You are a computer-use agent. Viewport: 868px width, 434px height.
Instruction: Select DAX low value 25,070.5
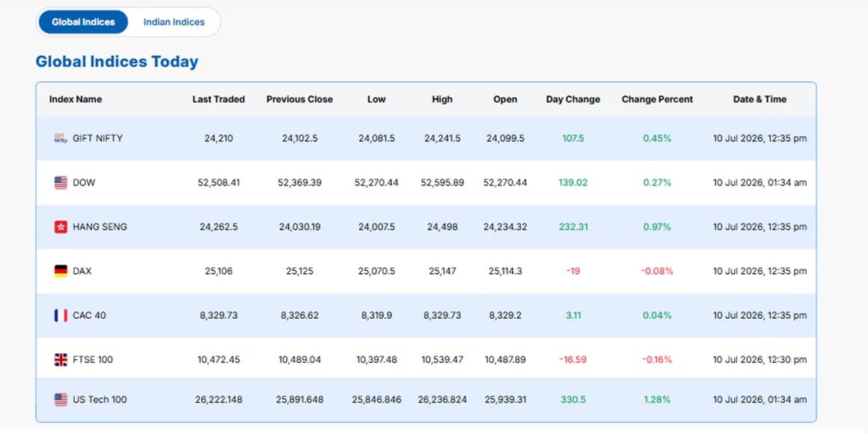click(x=376, y=271)
